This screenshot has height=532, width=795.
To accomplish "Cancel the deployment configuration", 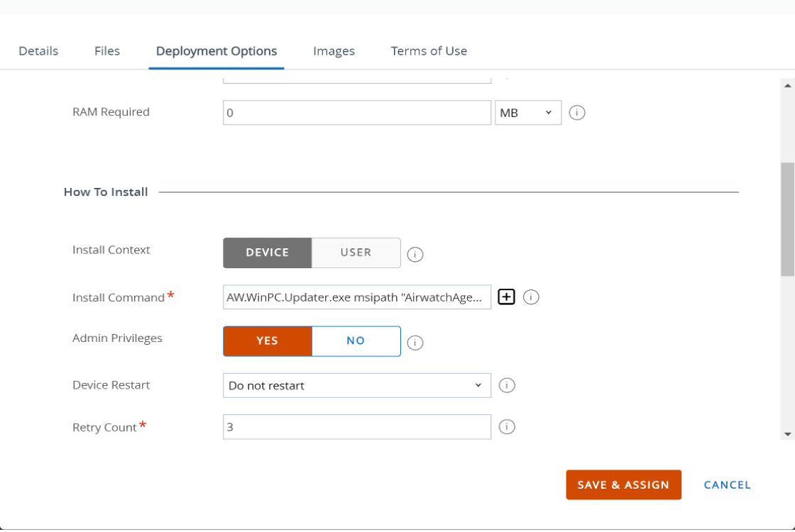I will pos(727,484).
